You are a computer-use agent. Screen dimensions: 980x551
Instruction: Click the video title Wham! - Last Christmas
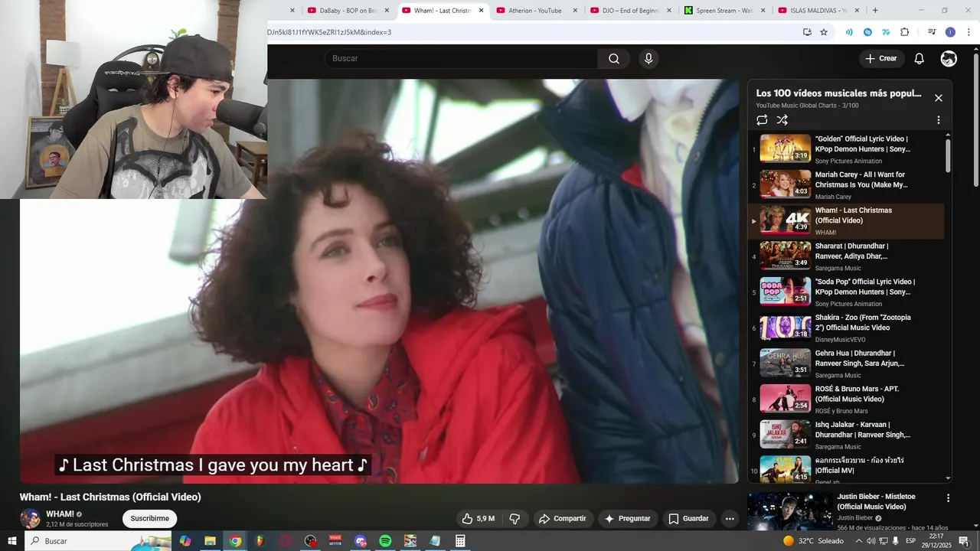[x=110, y=497]
